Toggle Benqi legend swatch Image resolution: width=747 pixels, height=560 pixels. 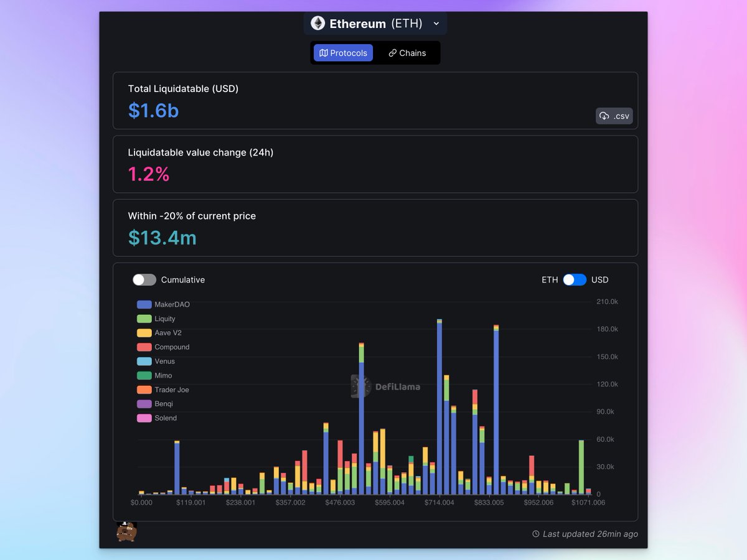click(144, 404)
